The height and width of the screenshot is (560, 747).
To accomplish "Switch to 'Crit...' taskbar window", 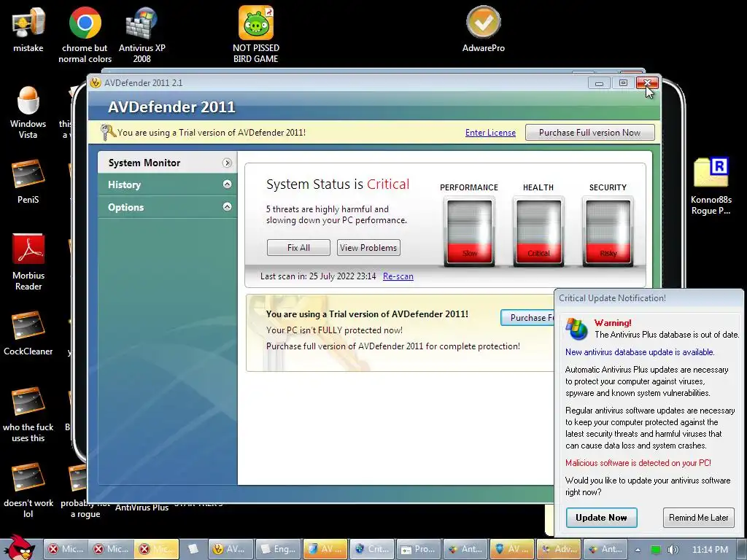I will point(372,549).
